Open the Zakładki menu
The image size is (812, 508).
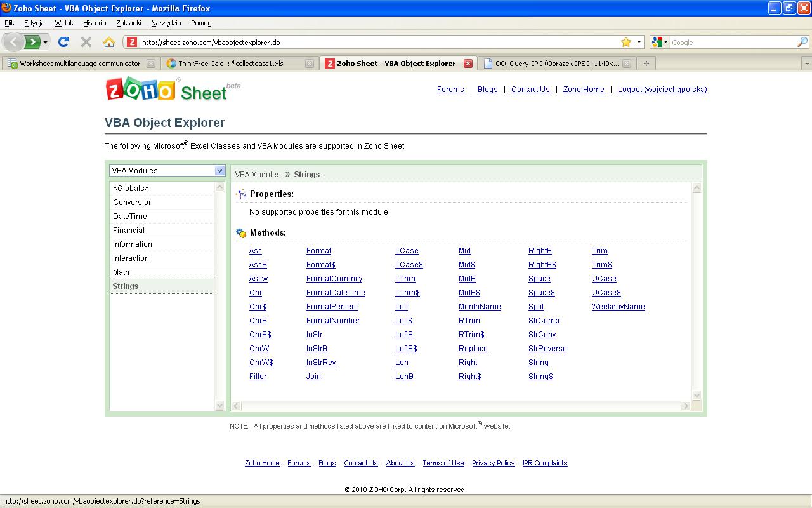click(129, 23)
